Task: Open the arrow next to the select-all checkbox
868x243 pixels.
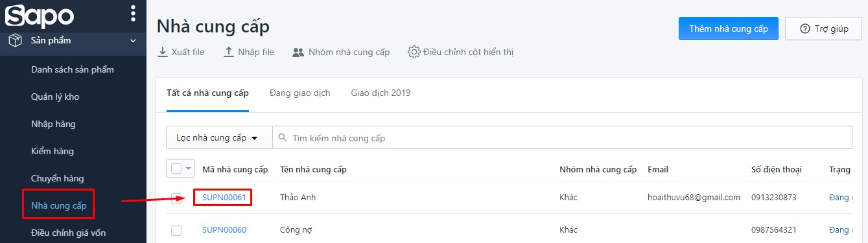Action: (x=189, y=169)
